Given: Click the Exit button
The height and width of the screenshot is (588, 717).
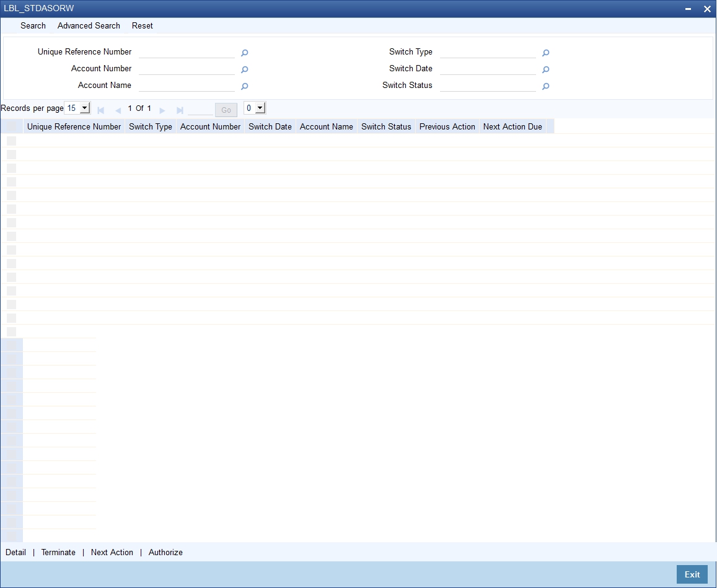Looking at the screenshot, I should point(692,574).
